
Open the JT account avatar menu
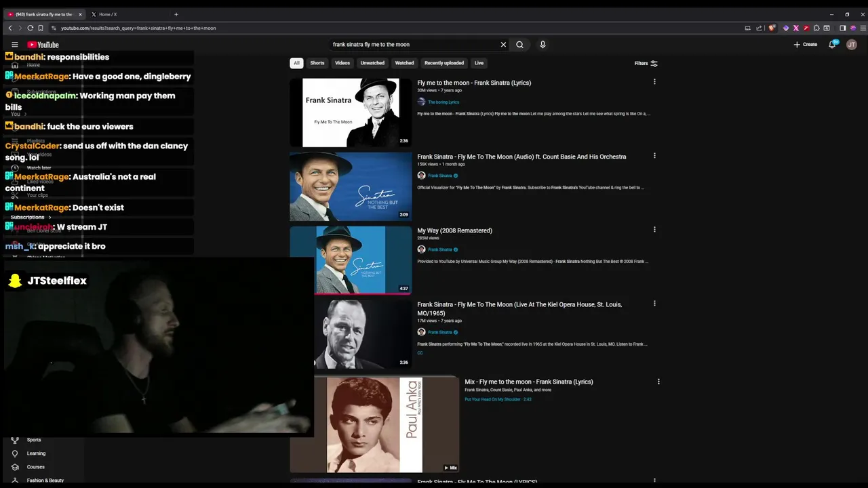pos(852,45)
